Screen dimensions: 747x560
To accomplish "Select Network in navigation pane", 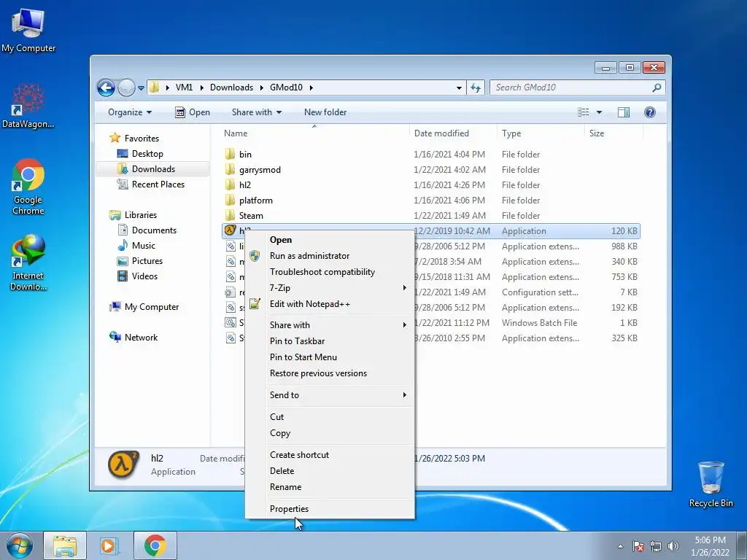I will [141, 338].
